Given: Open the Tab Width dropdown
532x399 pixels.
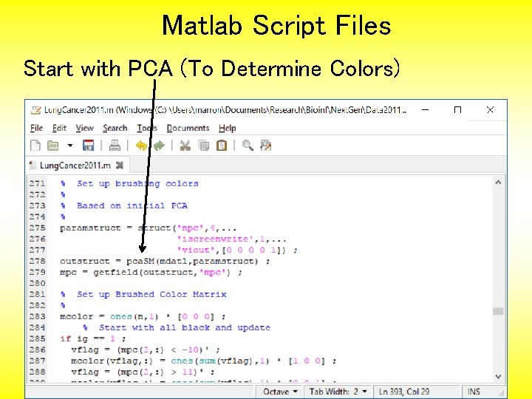Looking at the screenshot, I should 338,392.
